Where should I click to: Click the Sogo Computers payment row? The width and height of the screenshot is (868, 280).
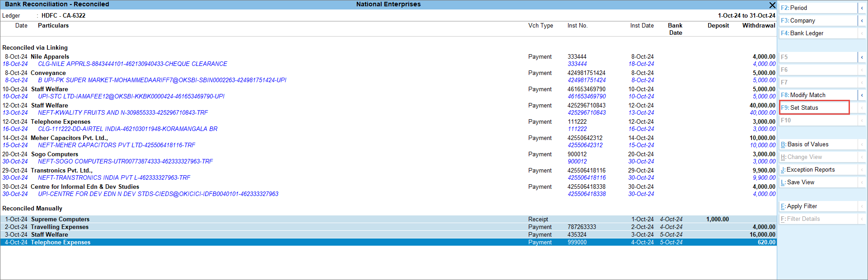388,154
